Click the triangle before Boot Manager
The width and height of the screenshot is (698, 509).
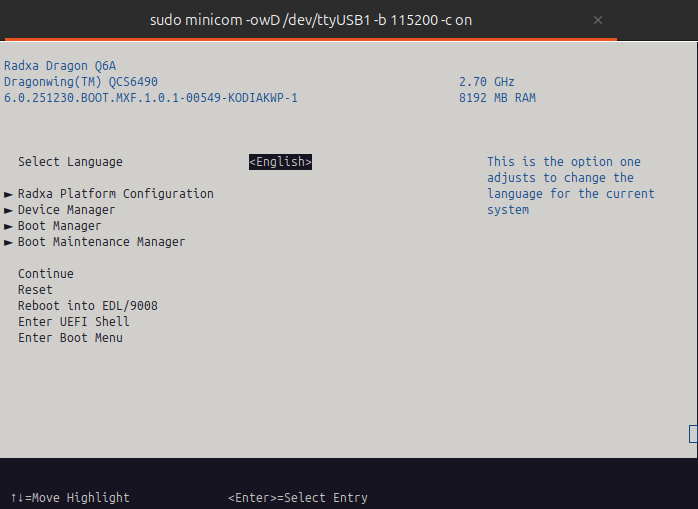tap(9, 226)
